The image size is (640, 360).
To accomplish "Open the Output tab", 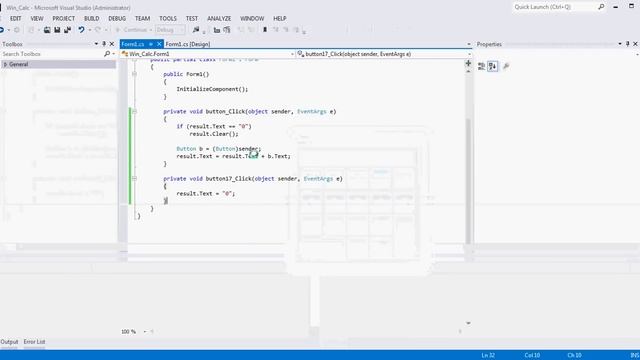I will [9, 342].
